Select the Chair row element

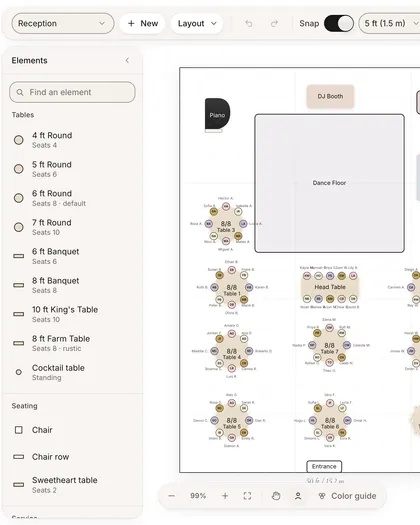72,457
